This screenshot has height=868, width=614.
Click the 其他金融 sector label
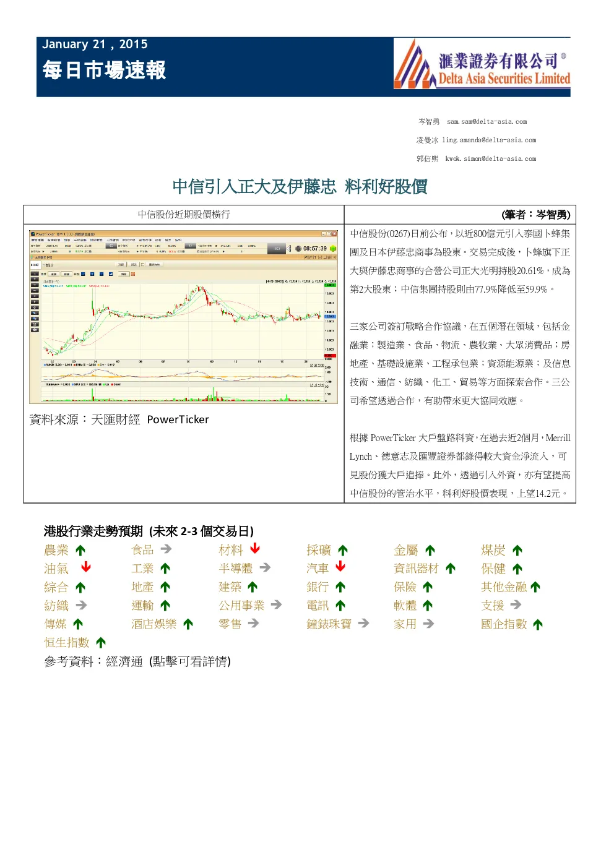pos(504,587)
